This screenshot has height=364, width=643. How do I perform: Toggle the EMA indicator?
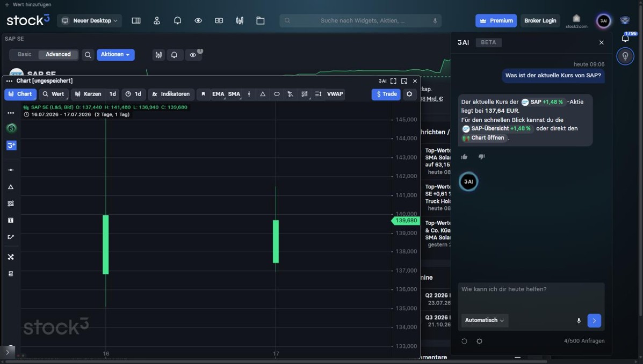tap(218, 94)
